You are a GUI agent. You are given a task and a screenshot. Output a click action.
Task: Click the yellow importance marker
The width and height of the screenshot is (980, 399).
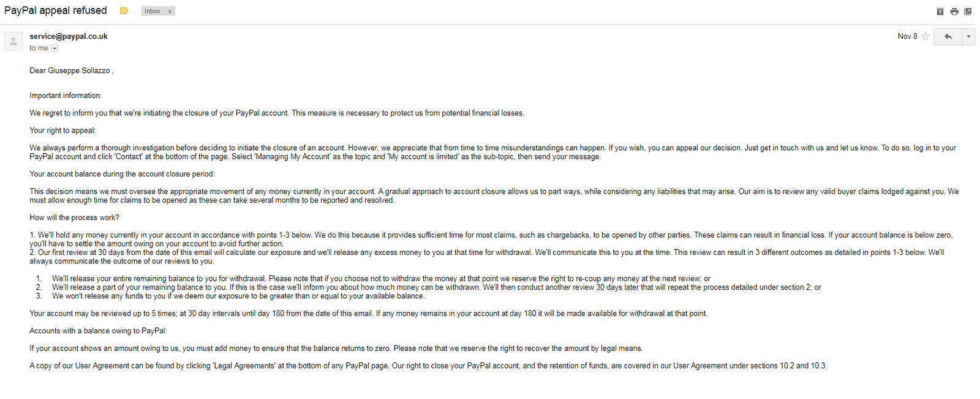click(124, 11)
